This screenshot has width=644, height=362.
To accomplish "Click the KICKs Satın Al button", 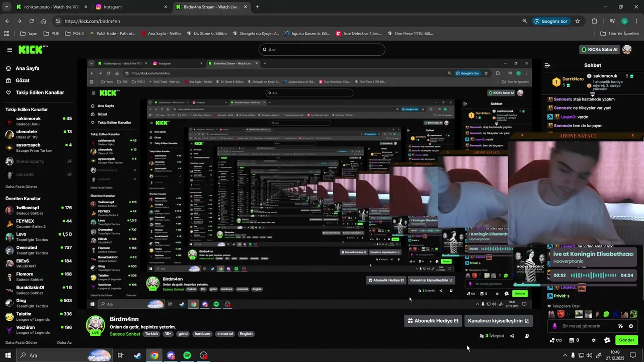I will pos(599,49).
